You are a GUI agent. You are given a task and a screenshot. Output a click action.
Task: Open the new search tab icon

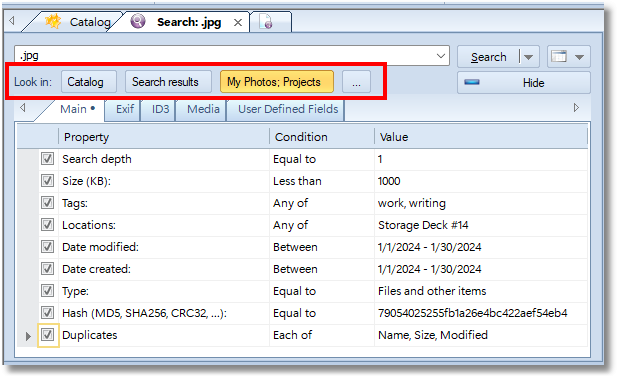pyautogui.click(x=266, y=22)
